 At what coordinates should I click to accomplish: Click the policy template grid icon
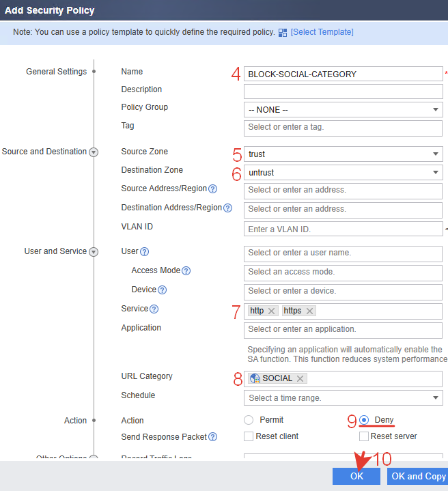283,33
